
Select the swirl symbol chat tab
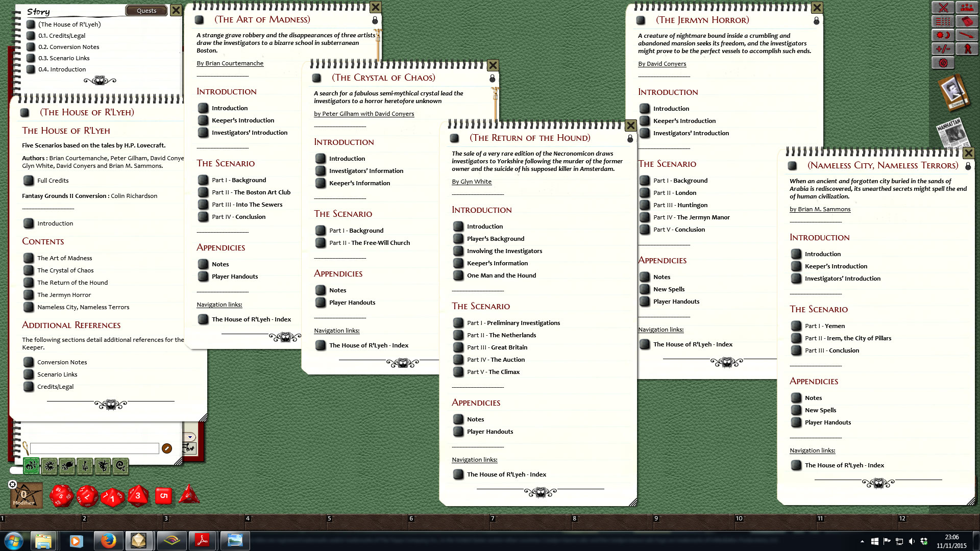click(120, 467)
